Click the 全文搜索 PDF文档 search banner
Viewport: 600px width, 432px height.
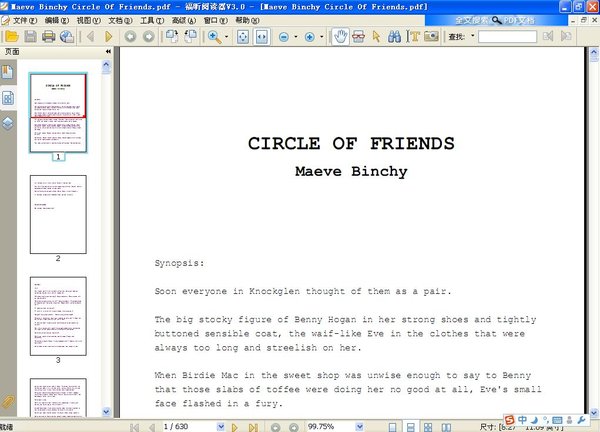point(496,20)
